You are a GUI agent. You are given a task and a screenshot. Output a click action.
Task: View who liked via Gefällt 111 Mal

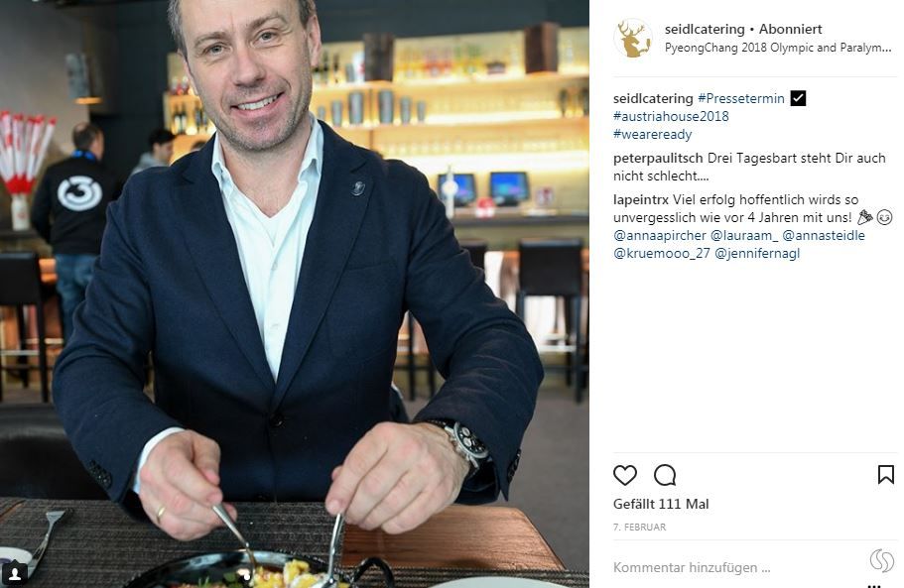coord(661,504)
